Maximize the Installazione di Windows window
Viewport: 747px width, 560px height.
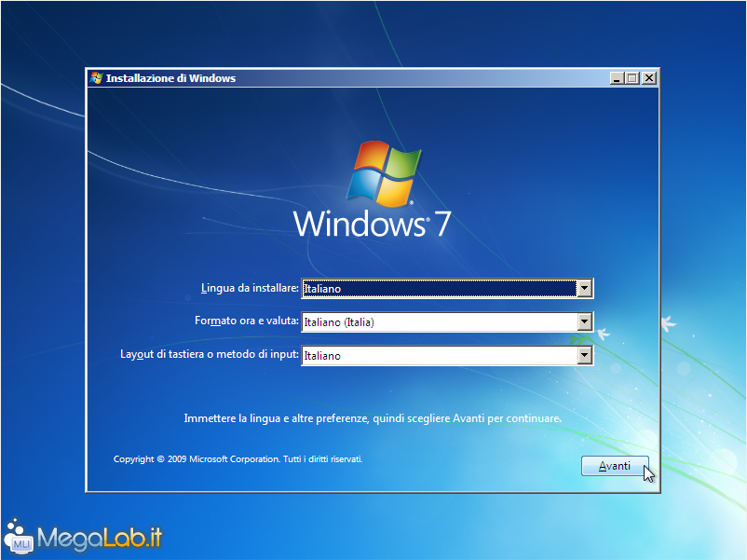632,78
